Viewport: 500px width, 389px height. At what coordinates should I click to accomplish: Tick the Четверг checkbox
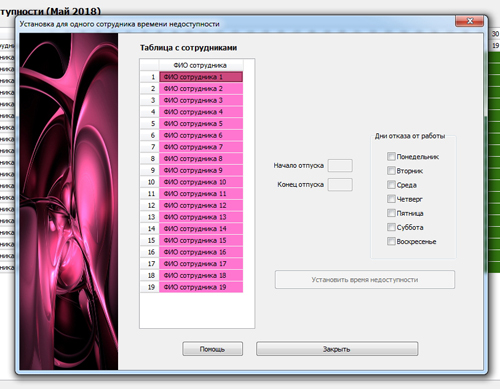(391, 199)
